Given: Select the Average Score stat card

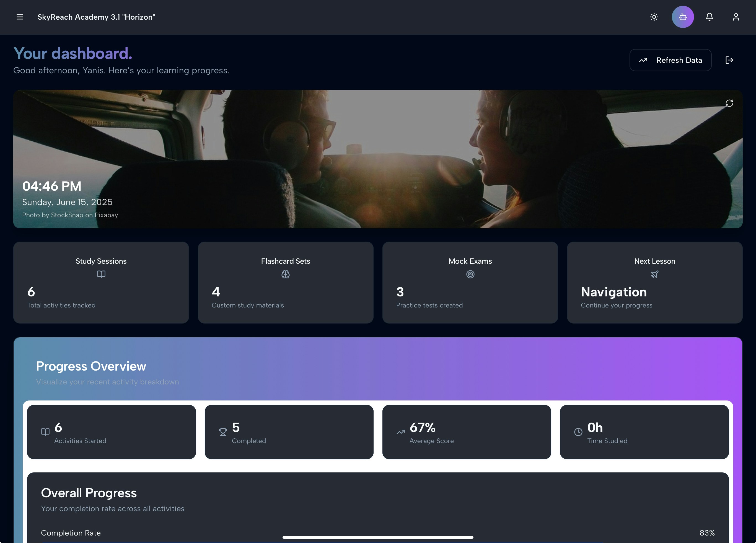Looking at the screenshot, I should [x=467, y=432].
